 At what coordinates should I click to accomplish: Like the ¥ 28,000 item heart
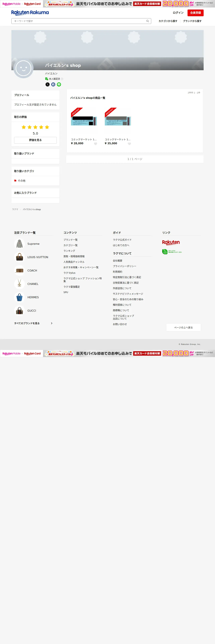pos(96,144)
